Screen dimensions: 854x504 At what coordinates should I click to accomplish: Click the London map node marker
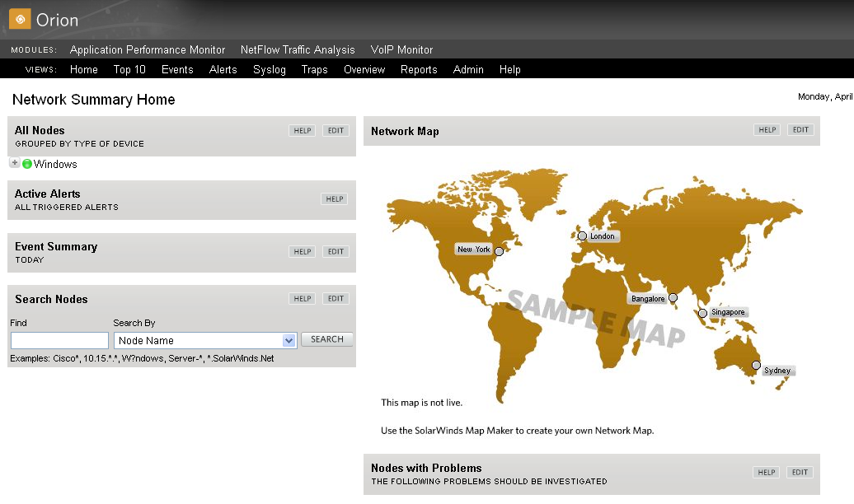pos(582,236)
